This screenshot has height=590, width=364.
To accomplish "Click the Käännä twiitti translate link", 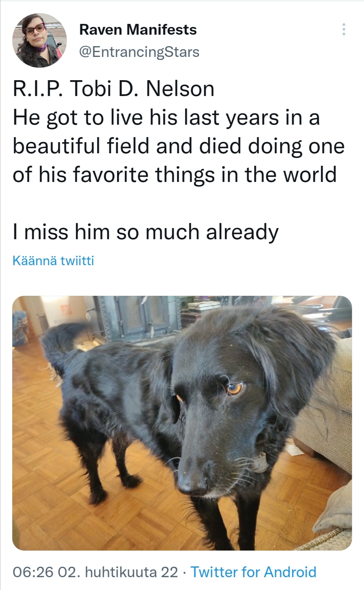I will [53, 260].
